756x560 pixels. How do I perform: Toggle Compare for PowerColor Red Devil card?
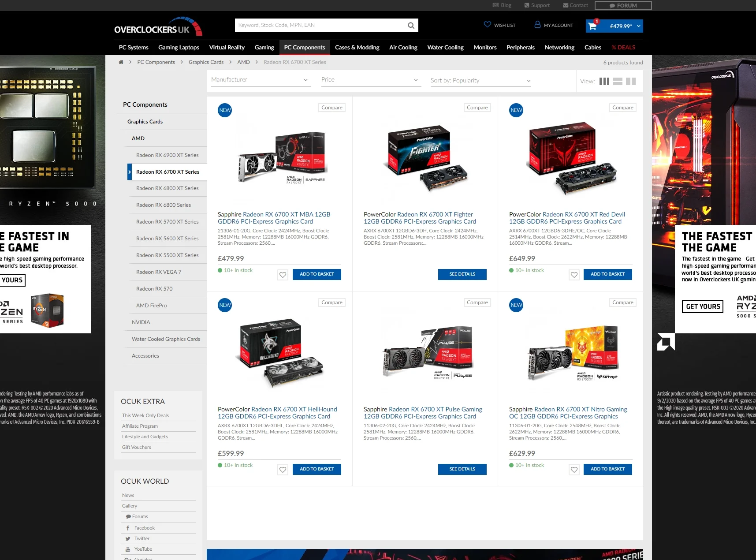pyautogui.click(x=623, y=108)
